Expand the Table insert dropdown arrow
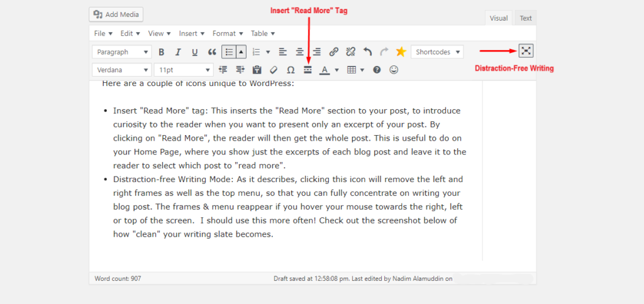The height and width of the screenshot is (304, 644). [x=363, y=70]
